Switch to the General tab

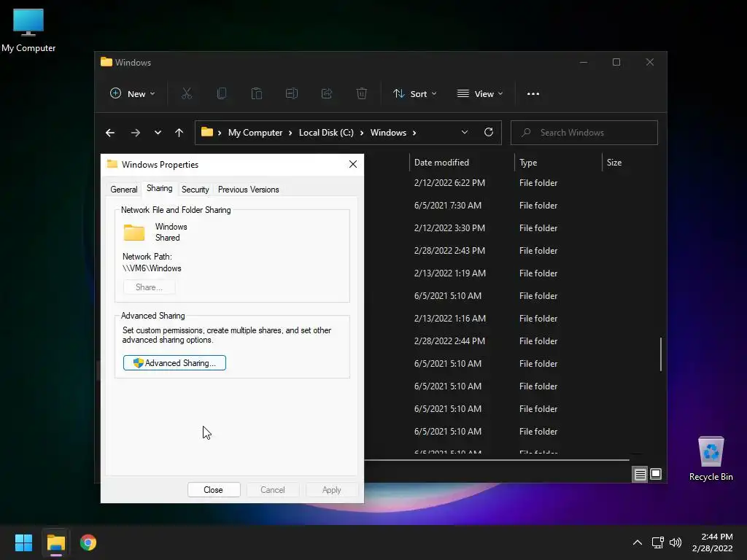tap(124, 190)
